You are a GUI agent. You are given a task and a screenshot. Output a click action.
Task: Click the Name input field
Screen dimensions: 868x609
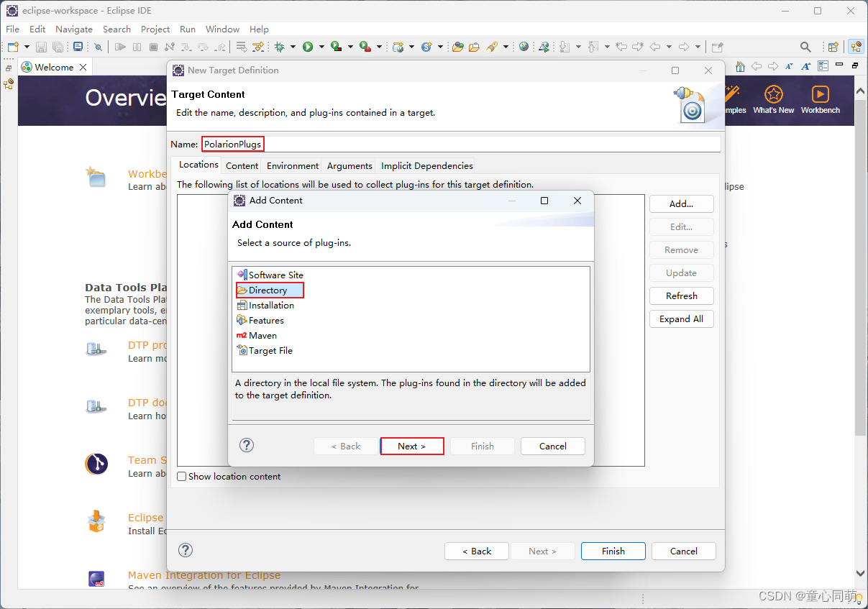pyautogui.click(x=460, y=144)
